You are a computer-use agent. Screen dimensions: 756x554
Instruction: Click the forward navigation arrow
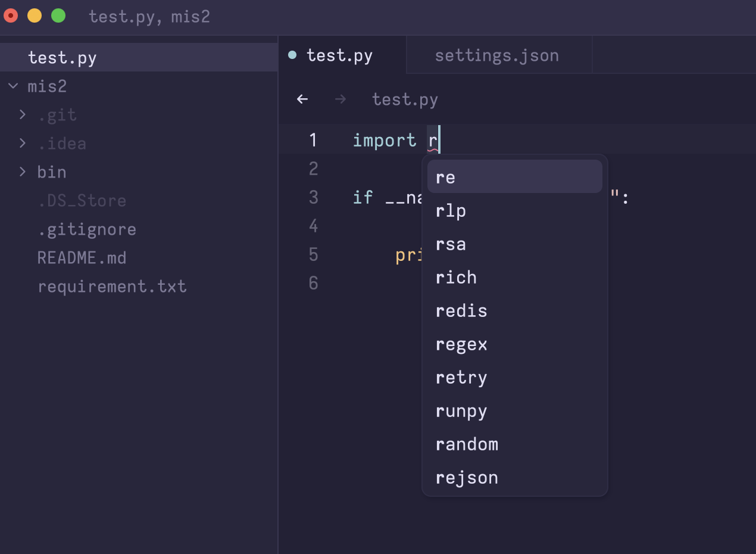tap(340, 99)
